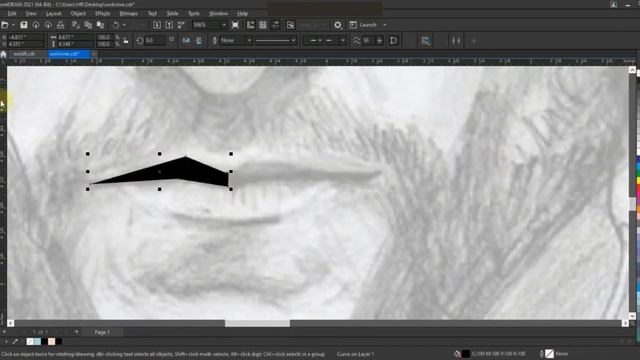Click the Full-screen preview icon
This screenshot has height=360, width=640.
(x=236, y=25)
